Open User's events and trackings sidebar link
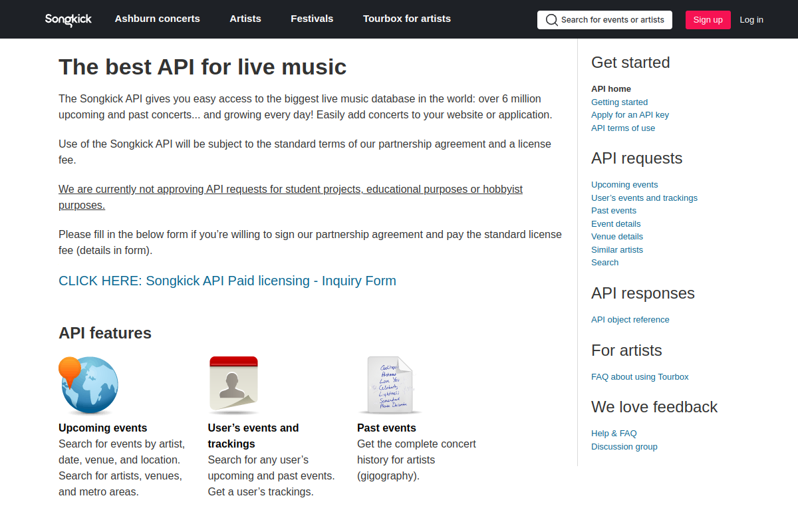 (x=644, y=198)
